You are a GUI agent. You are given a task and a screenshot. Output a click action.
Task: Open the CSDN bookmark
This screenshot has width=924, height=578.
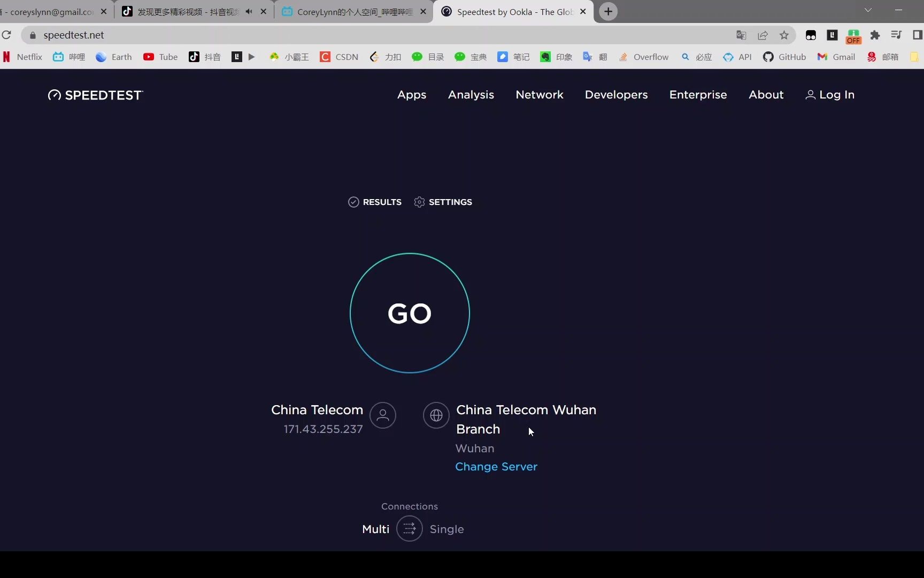(x=339, y=57)
